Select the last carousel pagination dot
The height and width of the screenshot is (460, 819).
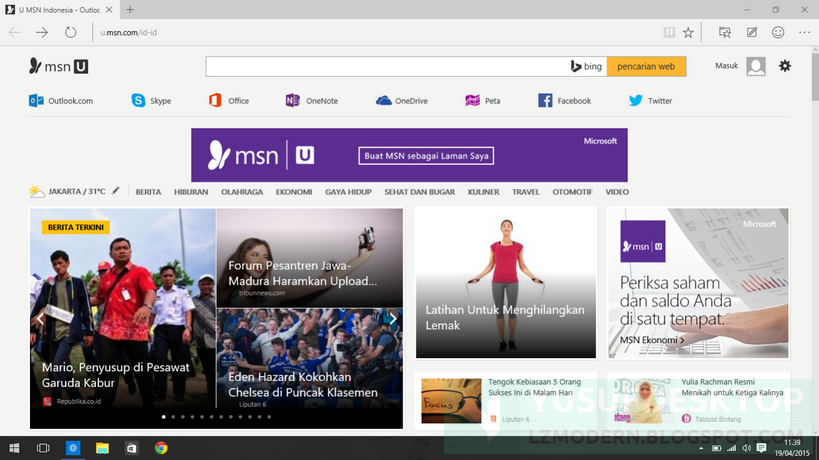[269, 417]
